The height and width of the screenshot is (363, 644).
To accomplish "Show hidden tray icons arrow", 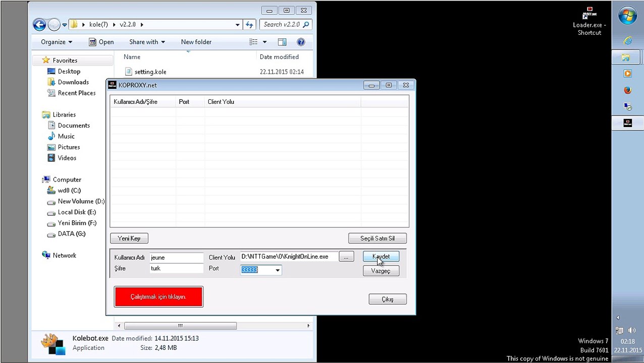I will click(618, 318).
